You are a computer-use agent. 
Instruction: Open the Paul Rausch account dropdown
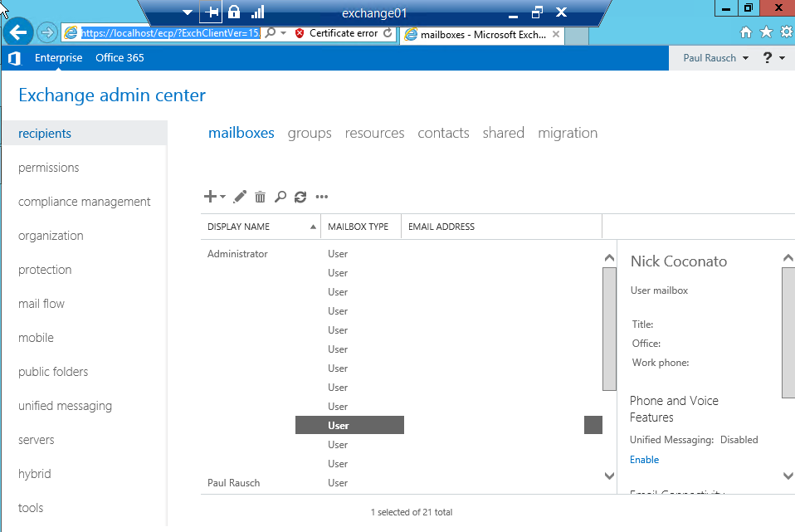pos(715,58)
